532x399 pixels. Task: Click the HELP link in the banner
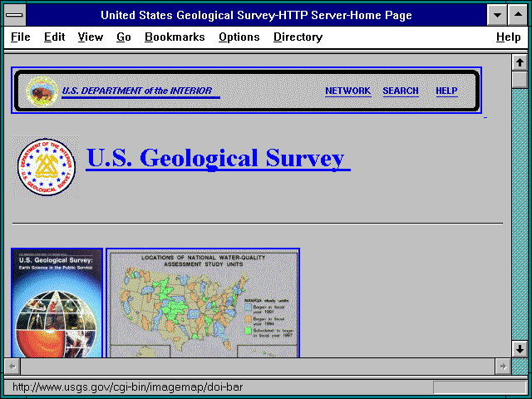click(x=446, y=91)
